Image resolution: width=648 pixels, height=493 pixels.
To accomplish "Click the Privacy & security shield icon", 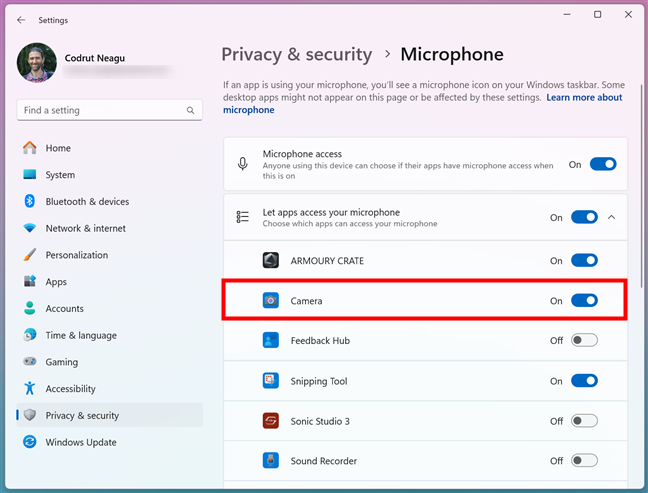I will [x=30, y=415].
